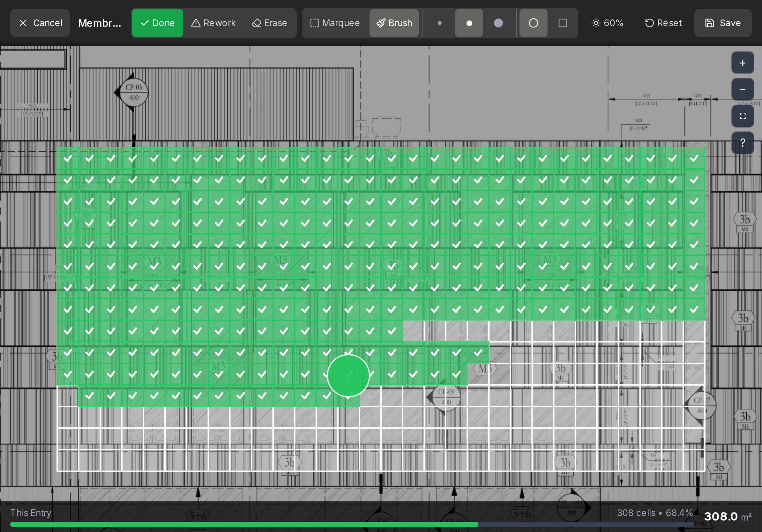The width and height of the screenshot is (762, 532).
Task: Open help with the question mark button
Action: pyautogui.click(x=743, y=143)
